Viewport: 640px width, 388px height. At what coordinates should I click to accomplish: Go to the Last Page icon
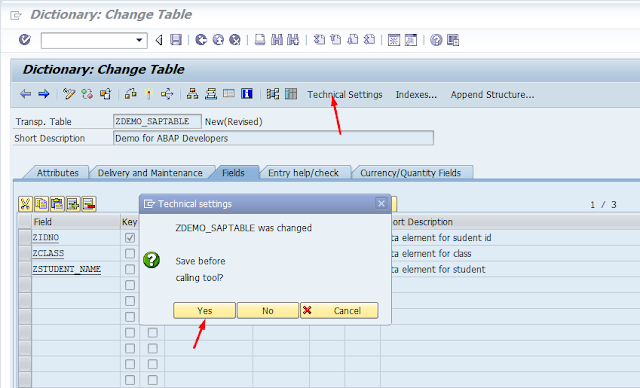369,40
